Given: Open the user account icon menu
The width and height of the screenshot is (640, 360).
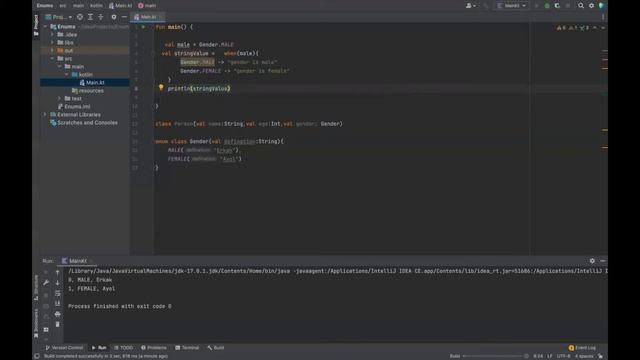Looking at the screenshot, I should point(471,6).
